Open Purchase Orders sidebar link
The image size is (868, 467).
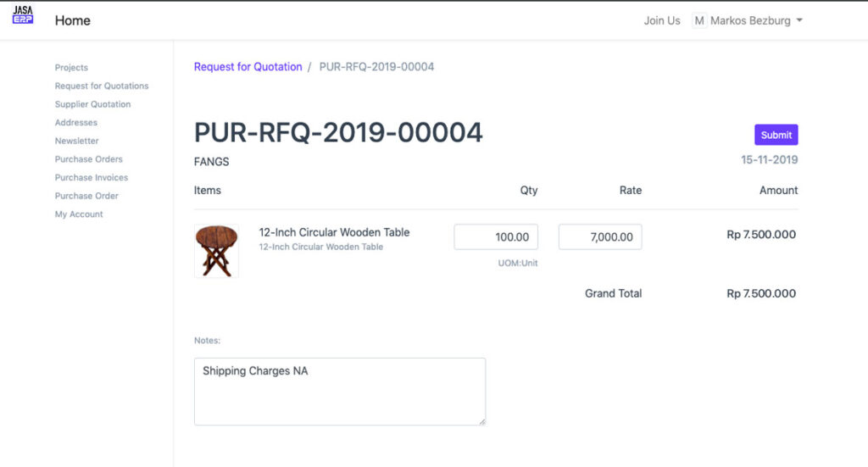tap(89, 159)
